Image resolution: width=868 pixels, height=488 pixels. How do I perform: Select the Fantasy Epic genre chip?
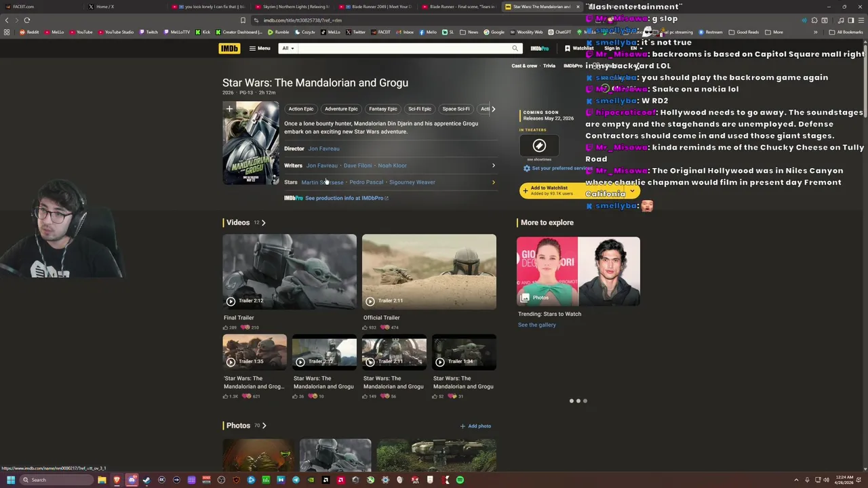coord(383,108)
